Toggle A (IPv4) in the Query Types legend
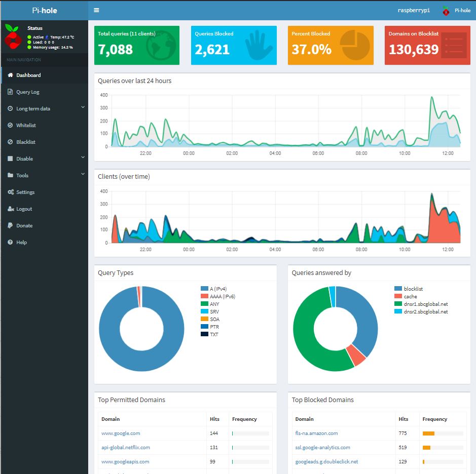 coord(215,288)
